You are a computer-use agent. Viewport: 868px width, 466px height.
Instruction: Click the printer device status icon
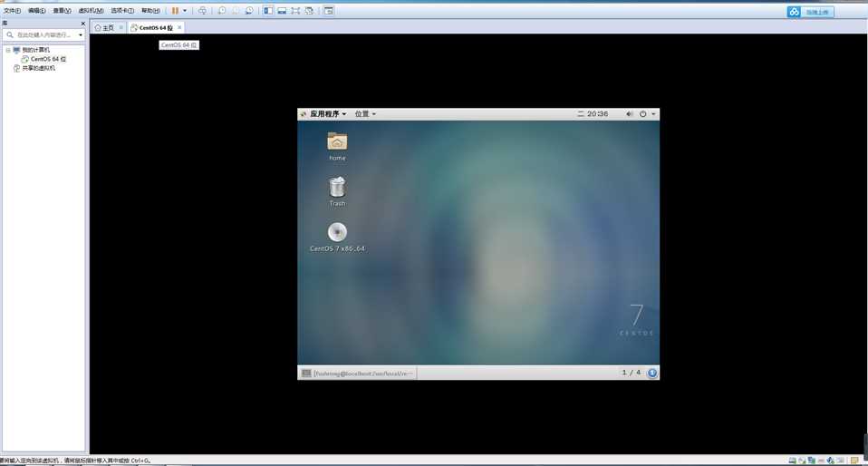pyautogui.click(x=821, y=461)
